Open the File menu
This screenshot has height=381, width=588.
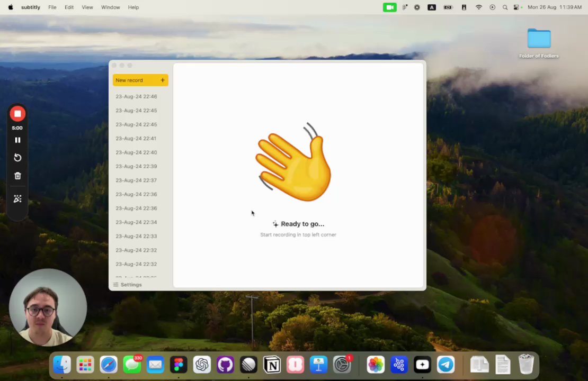[x=52, y=7]
